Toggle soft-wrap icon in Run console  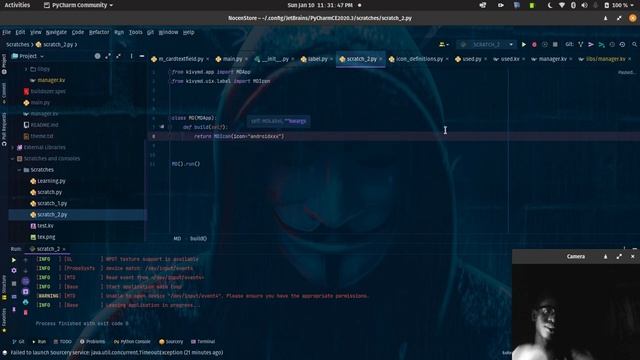[x=25, y=281]
